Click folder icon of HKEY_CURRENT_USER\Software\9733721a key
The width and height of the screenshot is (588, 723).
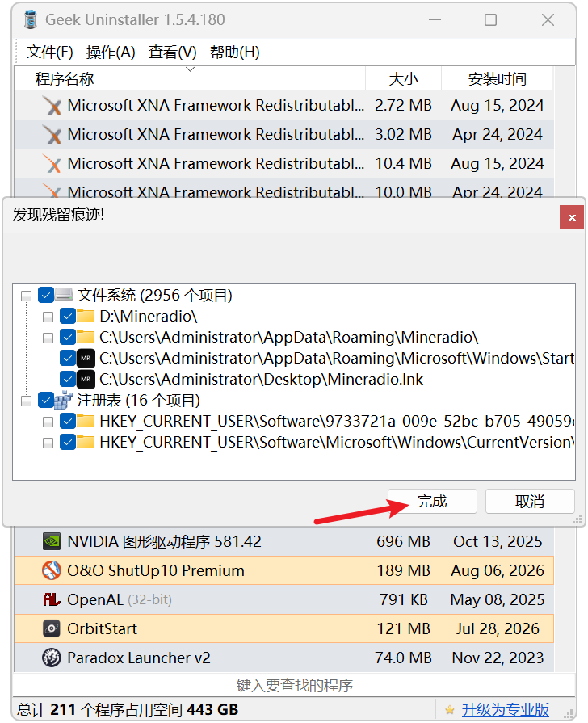[86, 421]
